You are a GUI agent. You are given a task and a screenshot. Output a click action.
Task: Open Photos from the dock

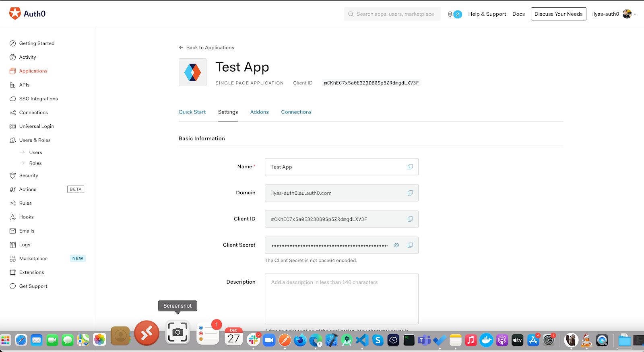[99, 340]
